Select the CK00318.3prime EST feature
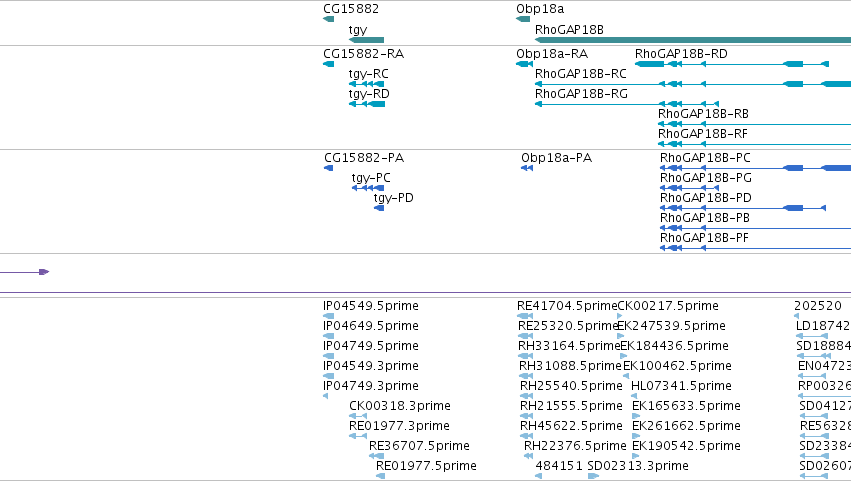The image size is (851, 481). click(358, 416)
